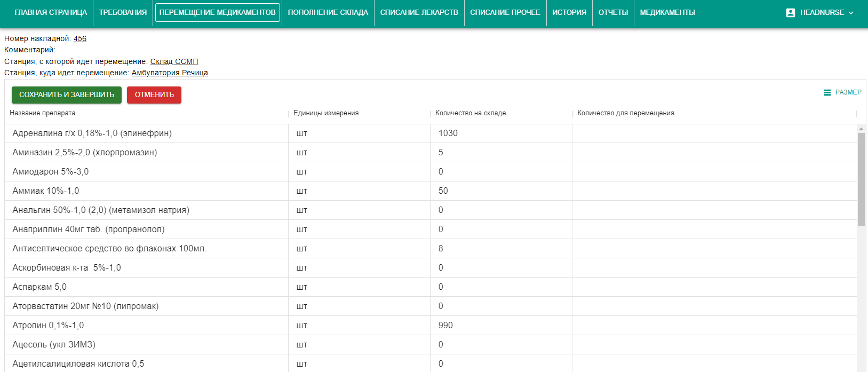The image size is (868, 372).
Task: Click stock quantity 50 for Аммиак
Action: (x=501, y=191)
